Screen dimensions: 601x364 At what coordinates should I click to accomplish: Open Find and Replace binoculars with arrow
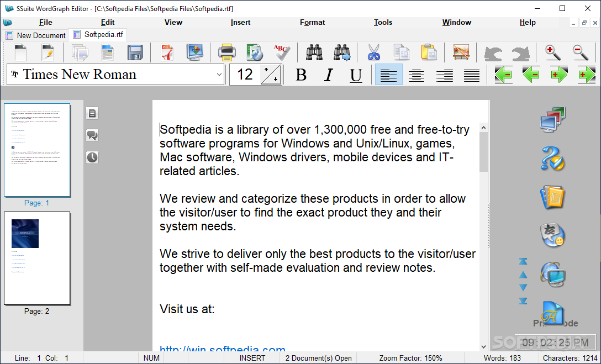(x=341, y=52)
